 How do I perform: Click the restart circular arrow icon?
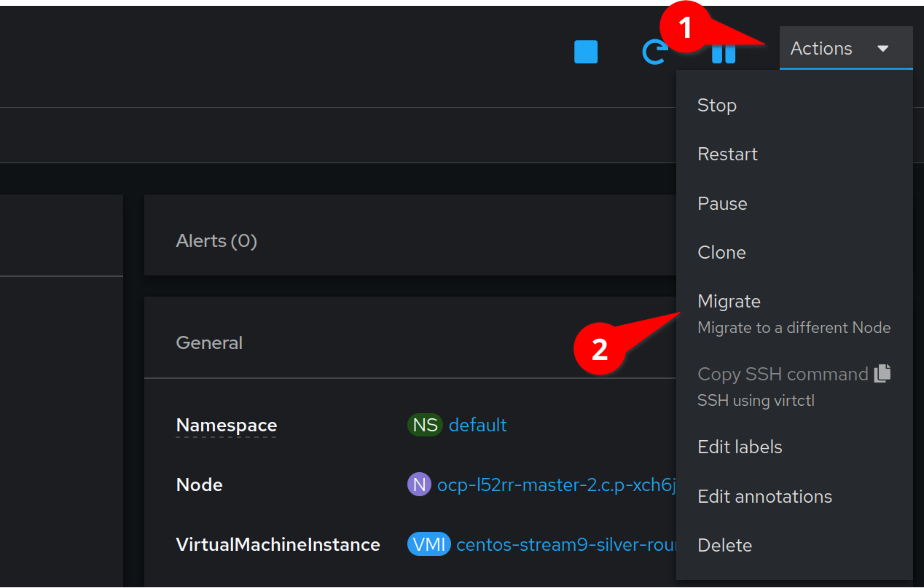[x=655, y=52]
